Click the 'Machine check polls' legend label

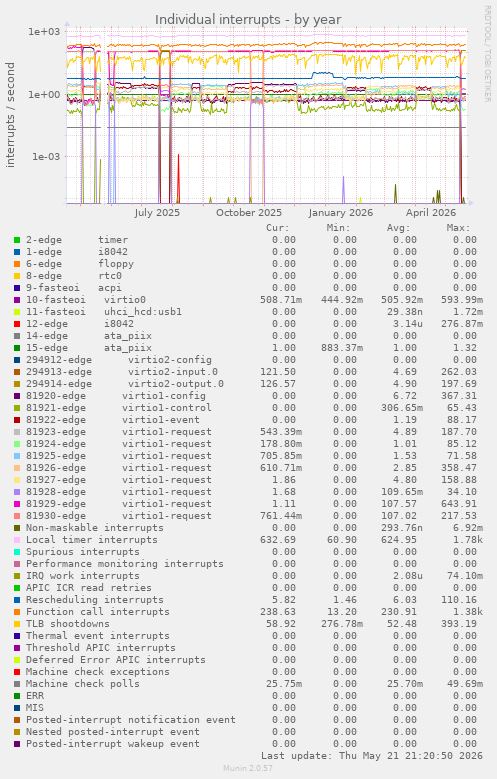tap(83, 684)
